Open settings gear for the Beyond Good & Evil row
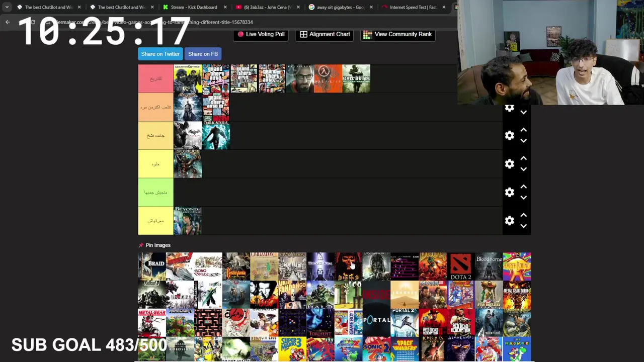Image resolution: width=644 pixels, height=362 pixels. tap(510, 221)
